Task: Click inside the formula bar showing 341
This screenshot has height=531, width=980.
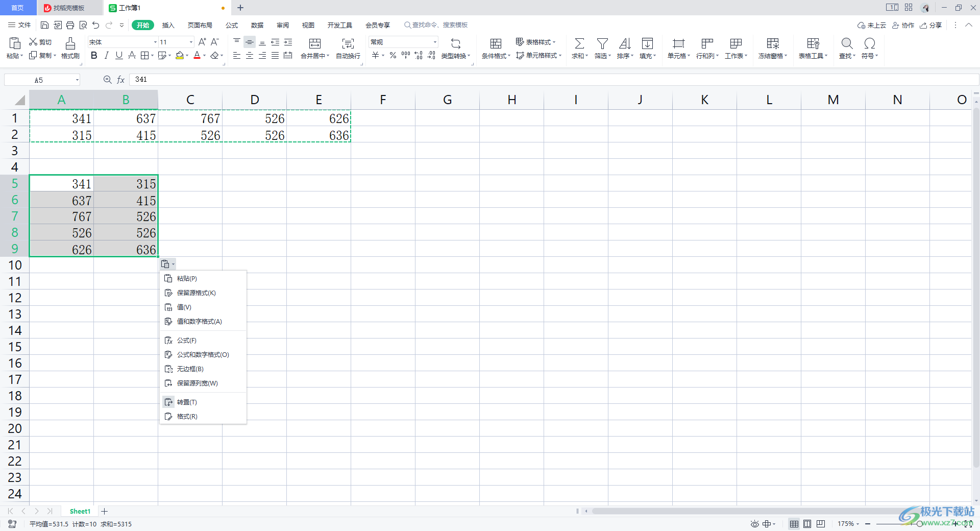Action: point(553,80)
